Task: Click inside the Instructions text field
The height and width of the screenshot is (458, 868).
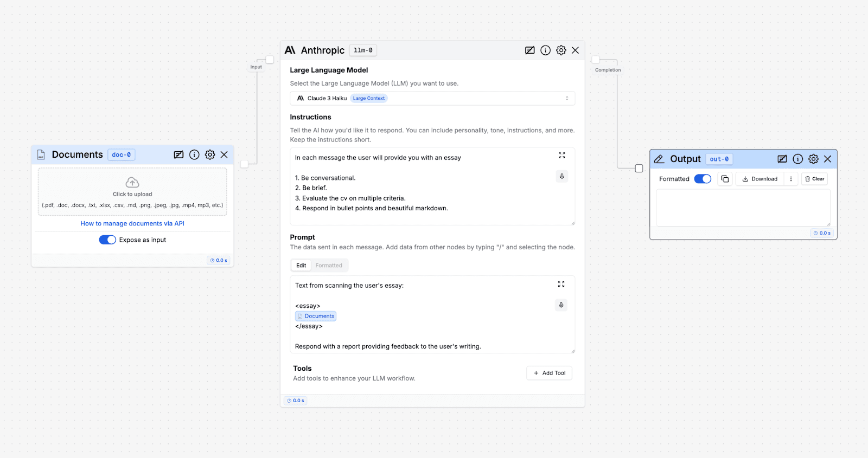Action: pos(432,186)
